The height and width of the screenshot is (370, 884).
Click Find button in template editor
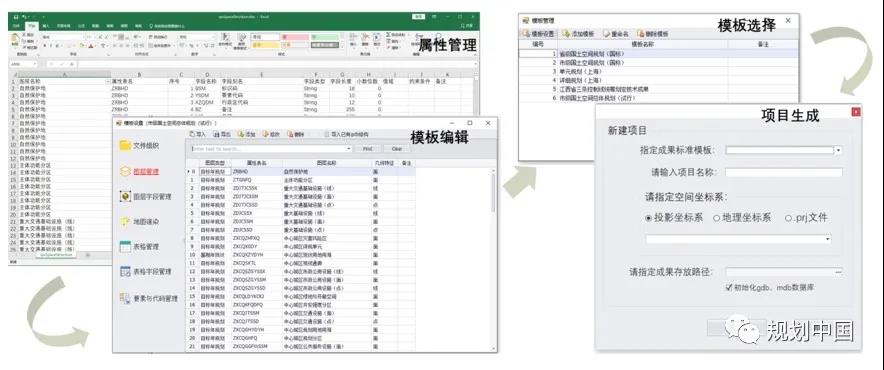(367, 149)
